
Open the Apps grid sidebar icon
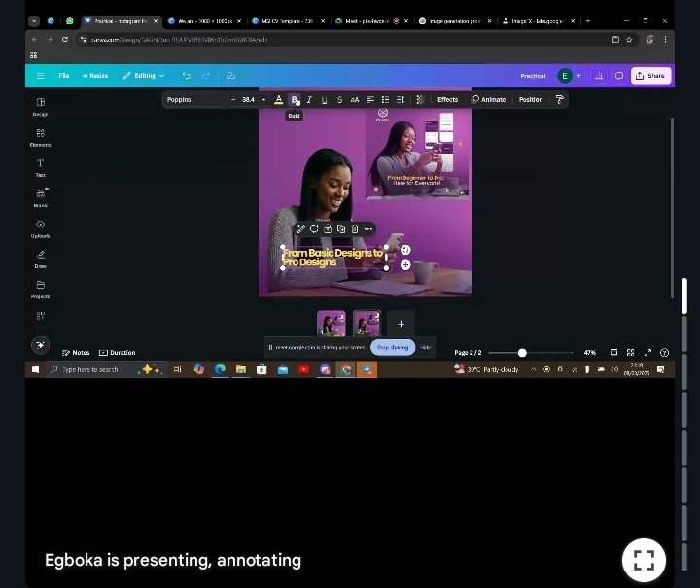pos(40,316)
